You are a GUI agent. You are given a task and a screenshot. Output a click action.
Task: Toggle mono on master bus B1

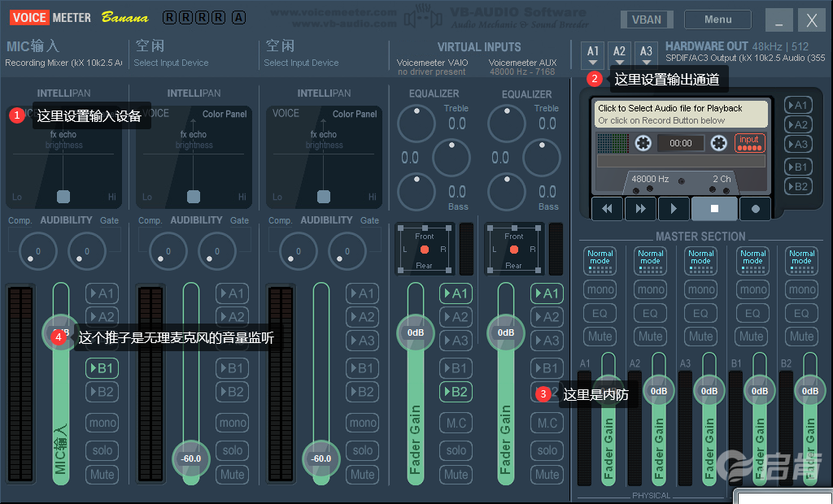pos(752,289)
